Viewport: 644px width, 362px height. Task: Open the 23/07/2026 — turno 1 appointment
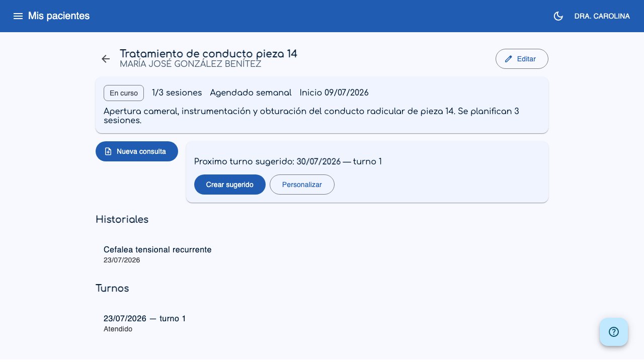click(x=322, y=323)
